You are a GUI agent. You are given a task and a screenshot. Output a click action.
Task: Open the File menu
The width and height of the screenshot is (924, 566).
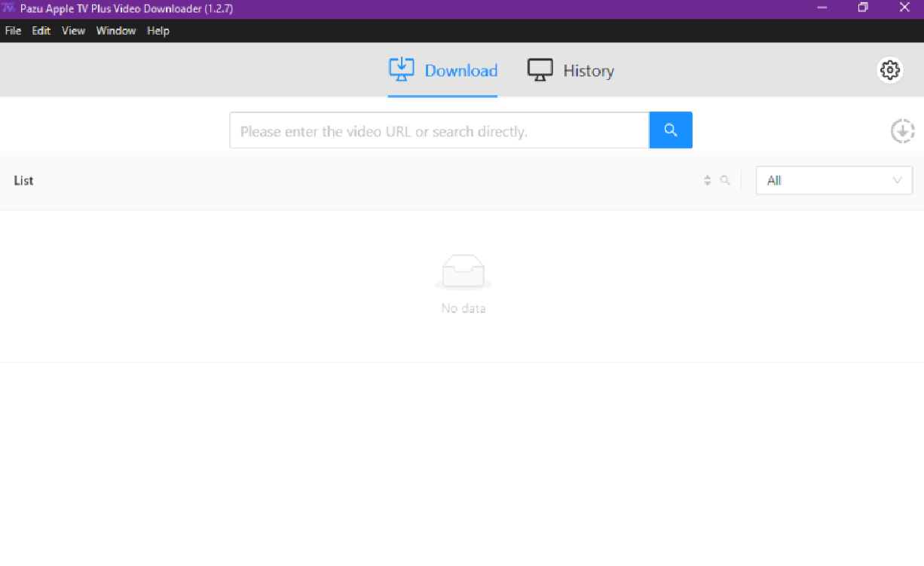click(13, 31)
